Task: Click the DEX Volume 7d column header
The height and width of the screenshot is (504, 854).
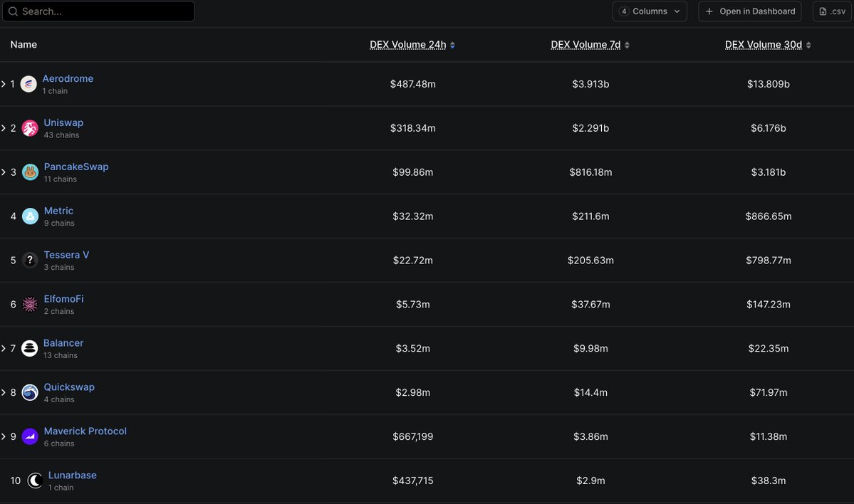Action: point(585,45)
